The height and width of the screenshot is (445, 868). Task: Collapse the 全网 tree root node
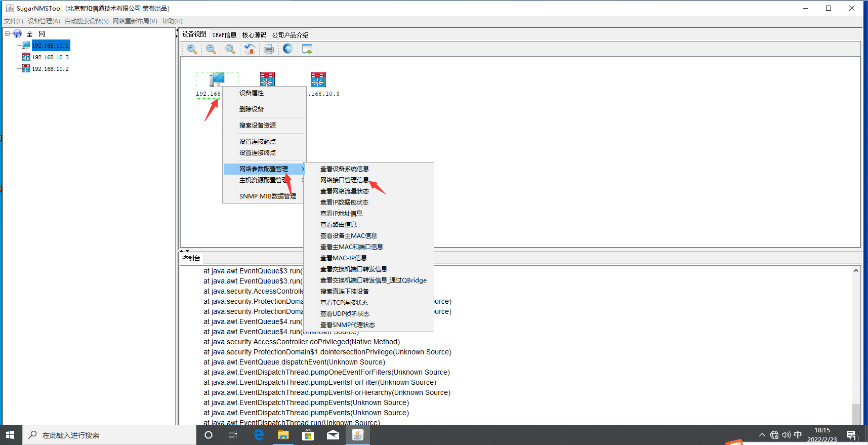[x=8, y=34]
